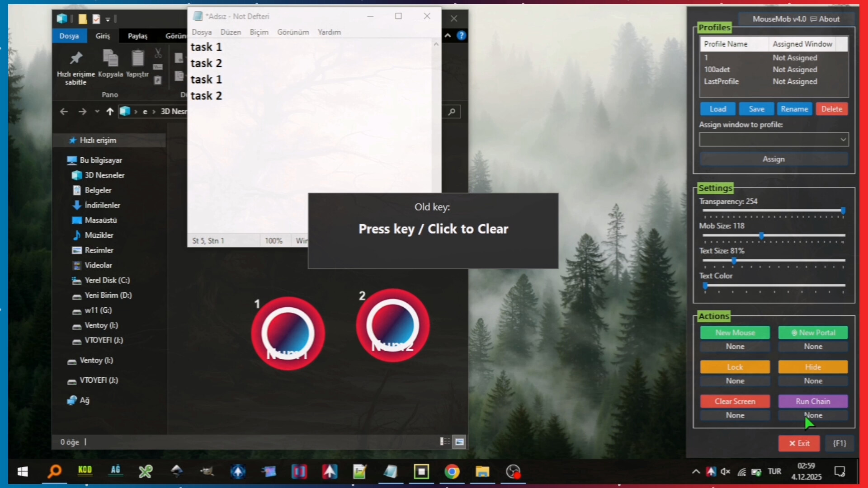
Task: Switch to the Paylaş tab in Explorer
Action: [x=137, y=36]
